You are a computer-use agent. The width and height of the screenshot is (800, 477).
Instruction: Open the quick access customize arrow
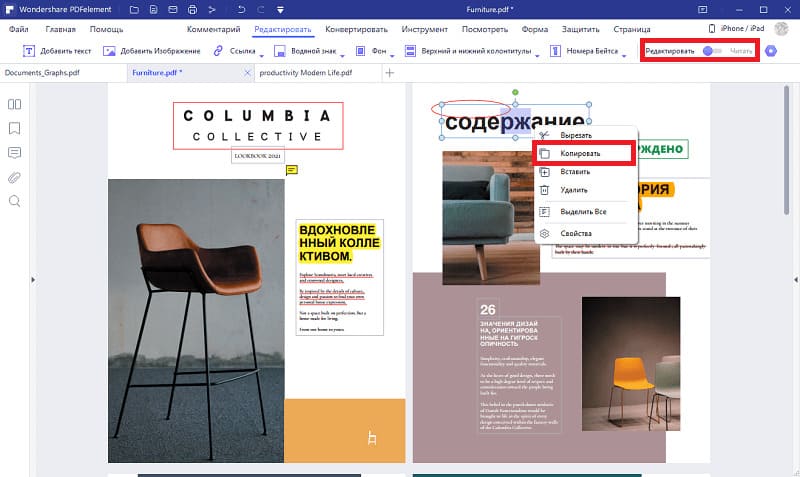click(280, 9)
